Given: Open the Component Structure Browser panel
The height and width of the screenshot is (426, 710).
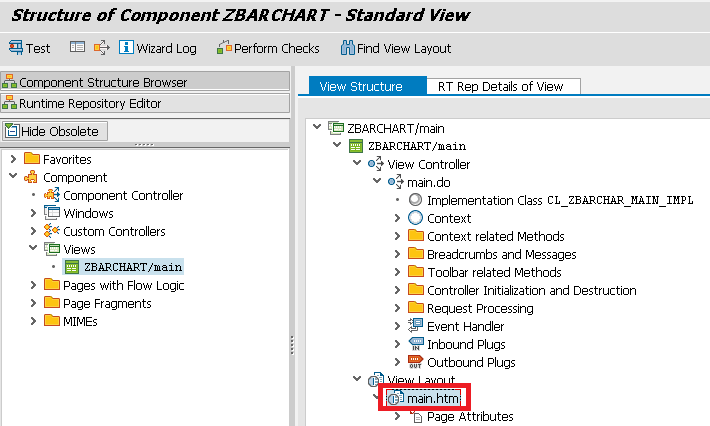Looking at the screenshot, I should pos(145,82).
